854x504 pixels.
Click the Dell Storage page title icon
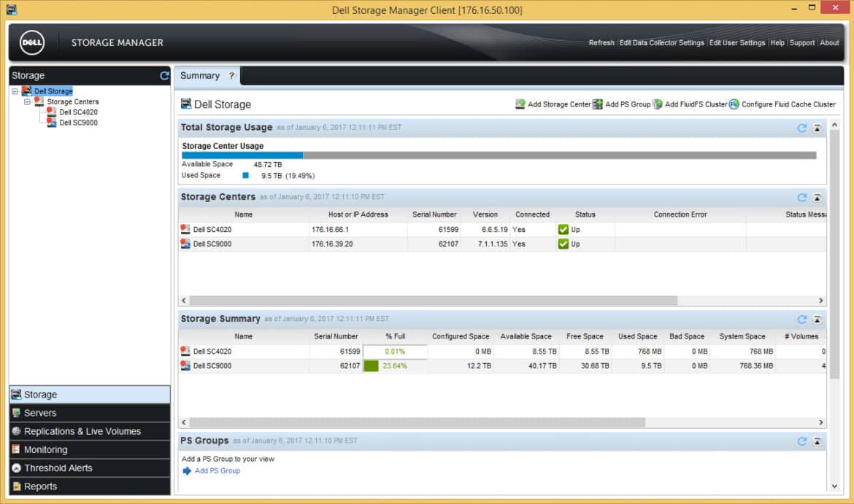coord(185,104)
